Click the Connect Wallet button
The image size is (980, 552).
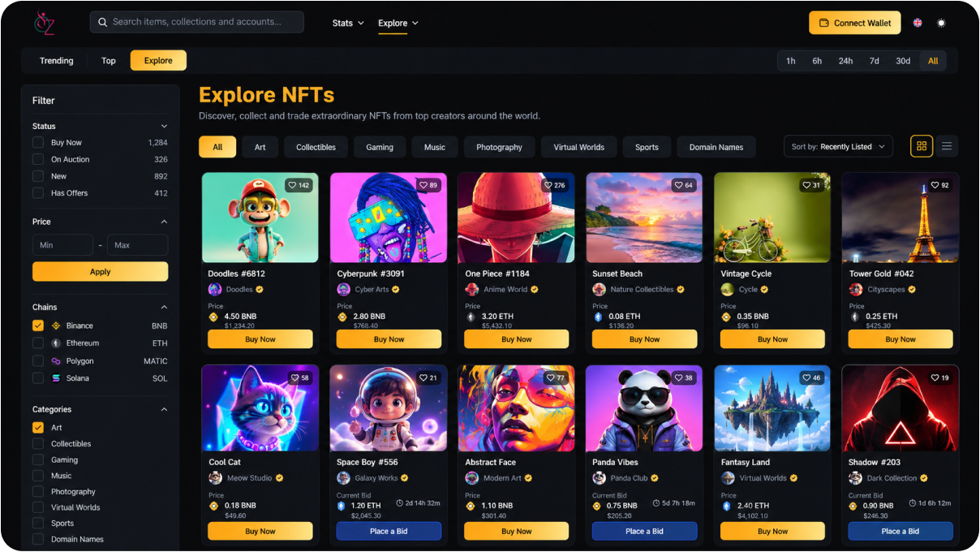855,23
